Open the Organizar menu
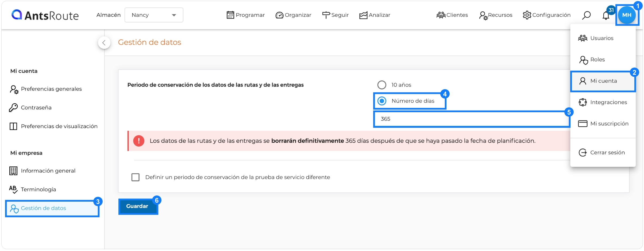 293,15
